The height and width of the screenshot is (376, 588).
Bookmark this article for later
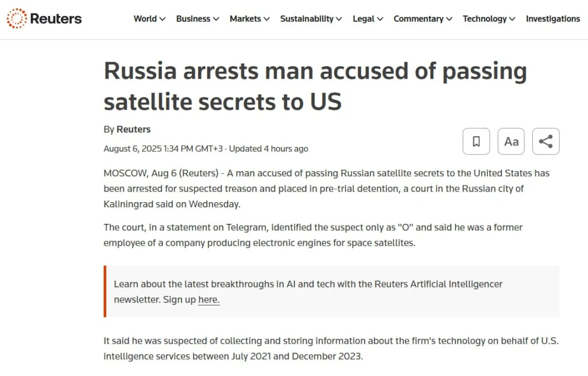pos(476,141)
